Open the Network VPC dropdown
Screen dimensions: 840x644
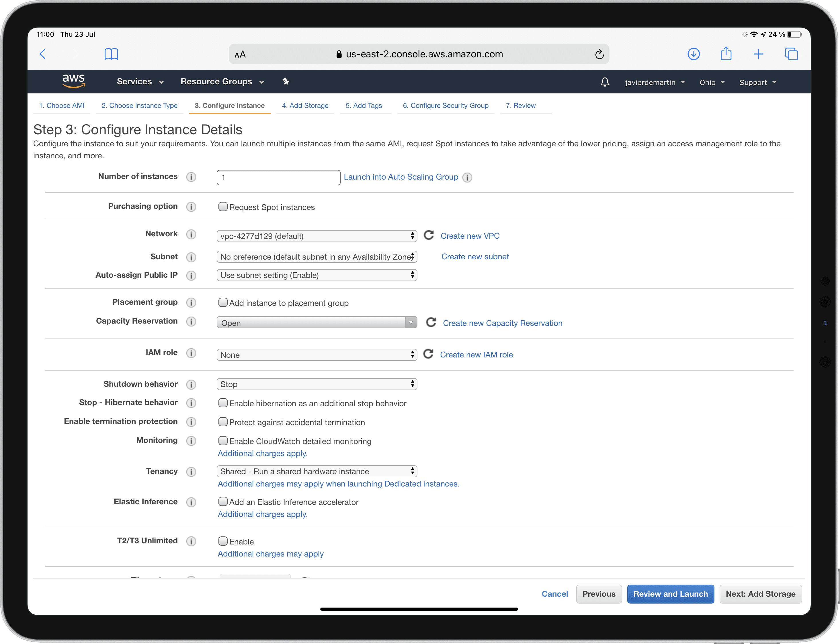coord(317,236)
